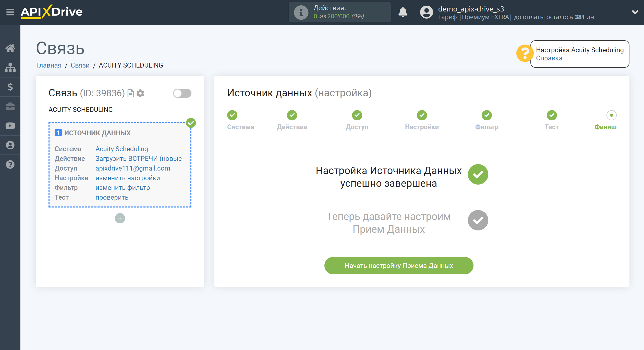The image size is (644, 350).
Task: Click the user avatar icon
Action: (427, 12)
